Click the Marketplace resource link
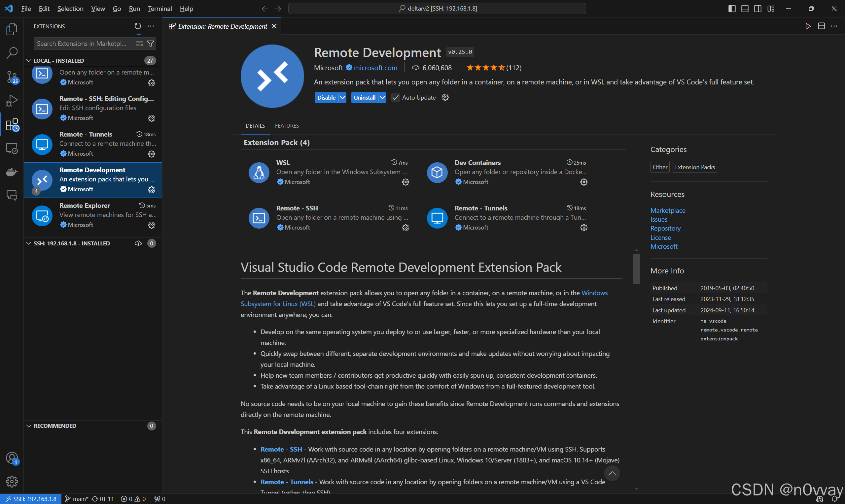Viewport: 845px width, 504px height. [x=668, y=210]
